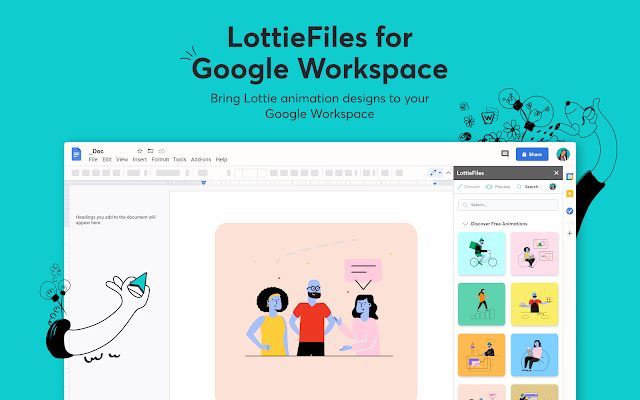The height and width of the screenshot is (400, 640).
Task: Open the Help menu
Action: pyautogui.click(x=221, y=160)
